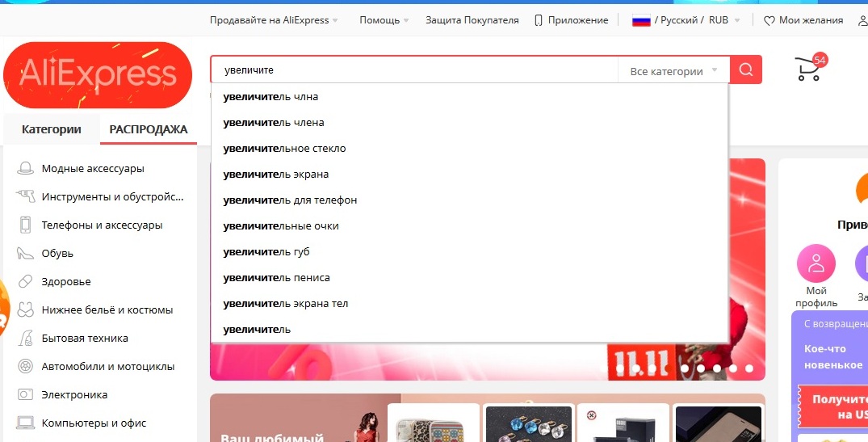
Task: Open Приложение link
Action: pos(578,20)
